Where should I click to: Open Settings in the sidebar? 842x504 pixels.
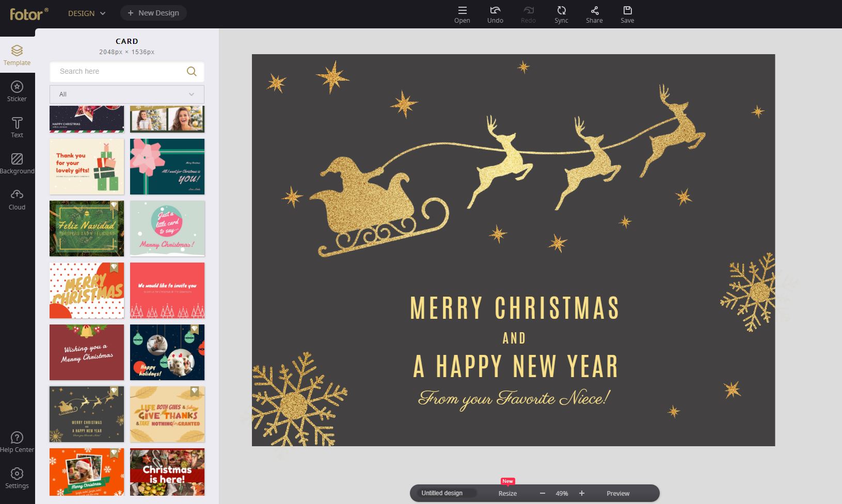pos(17,478)
